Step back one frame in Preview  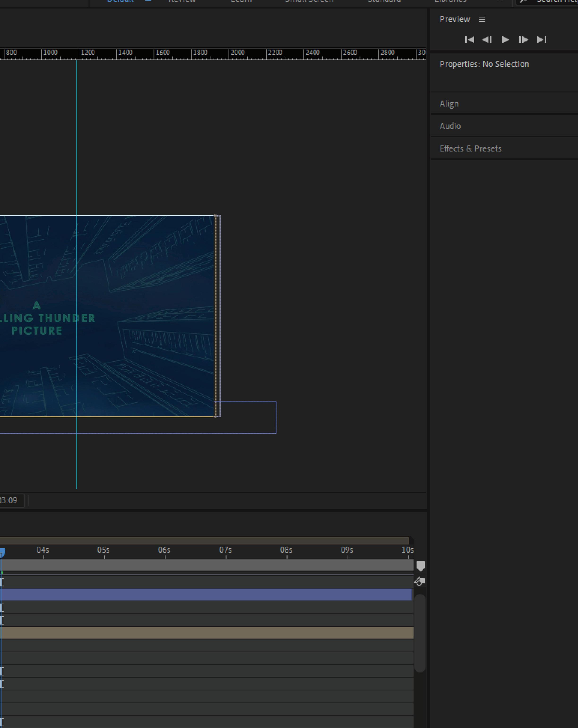tap(487, 40)
